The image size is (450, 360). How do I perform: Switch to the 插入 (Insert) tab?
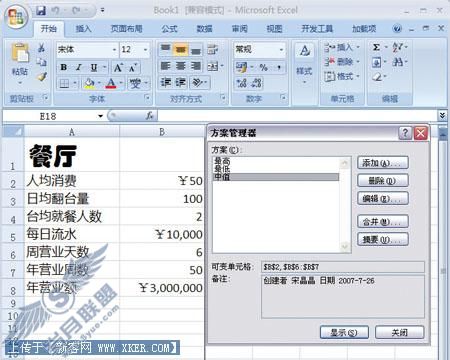pos(83,29)
